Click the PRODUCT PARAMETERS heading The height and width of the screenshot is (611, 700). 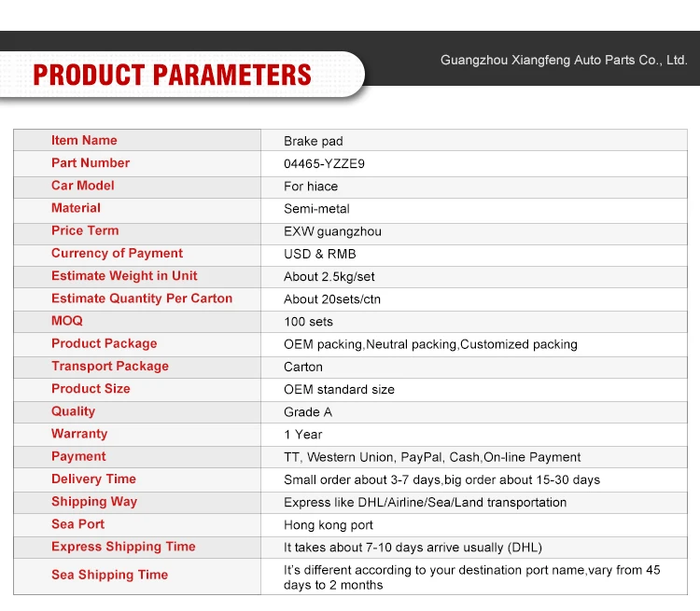173,75
